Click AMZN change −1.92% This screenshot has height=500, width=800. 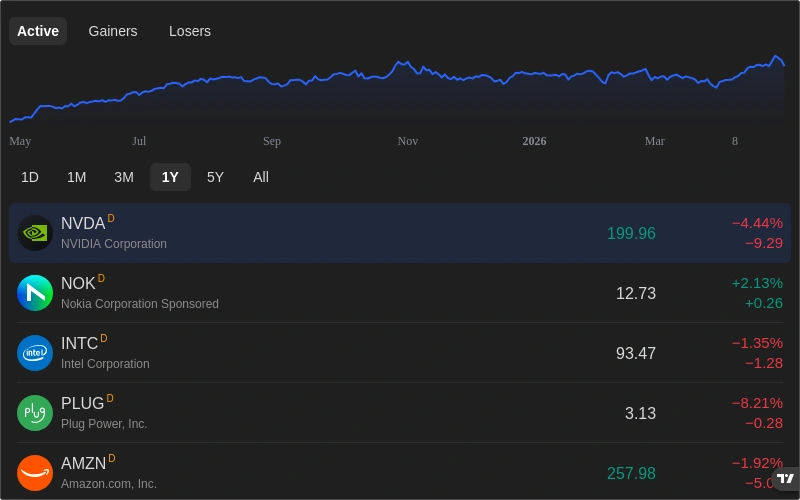click(x=757, y=463)
